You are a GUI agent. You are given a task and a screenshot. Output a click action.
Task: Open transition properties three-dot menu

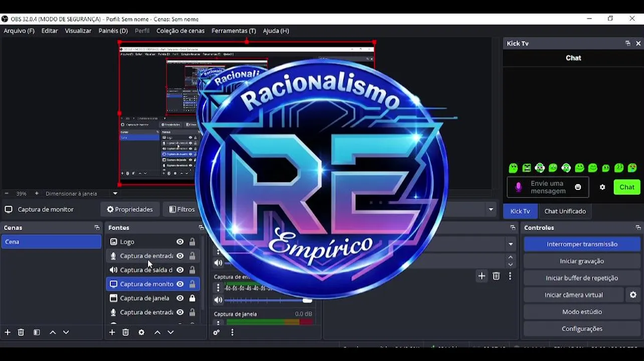tap(510, 276)
